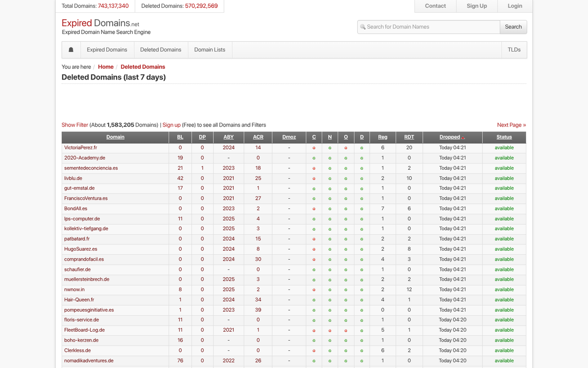Click the Login button
Image resolution: width=588 pixels, height=368 pixels.
(514, 6)
